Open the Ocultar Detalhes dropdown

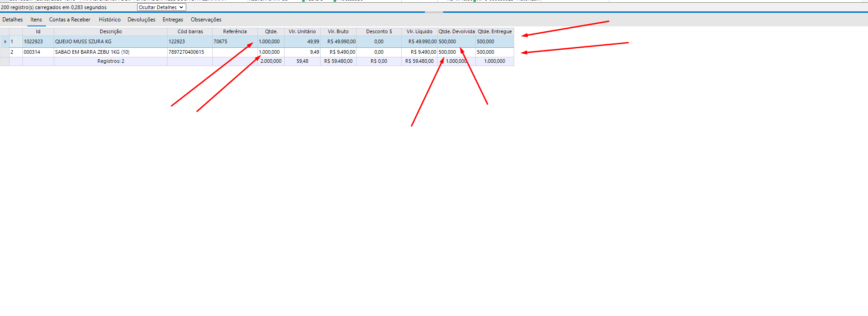(x=162, y=7)
